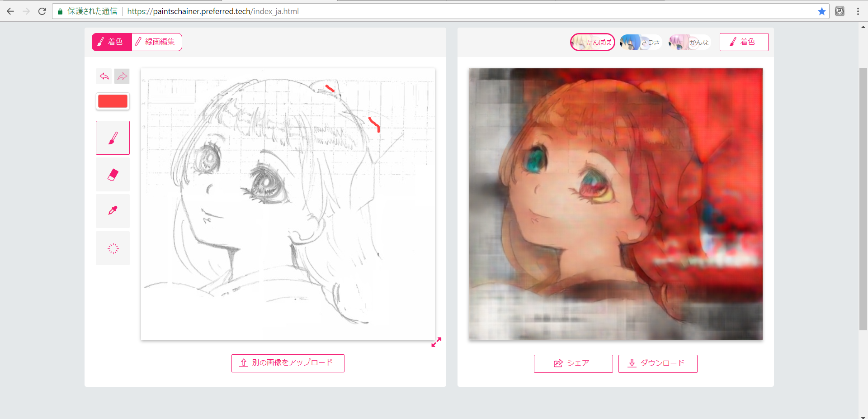Expand the sketch canvas with the arrows icon
The image size is (868, 419).
point(436,343)
